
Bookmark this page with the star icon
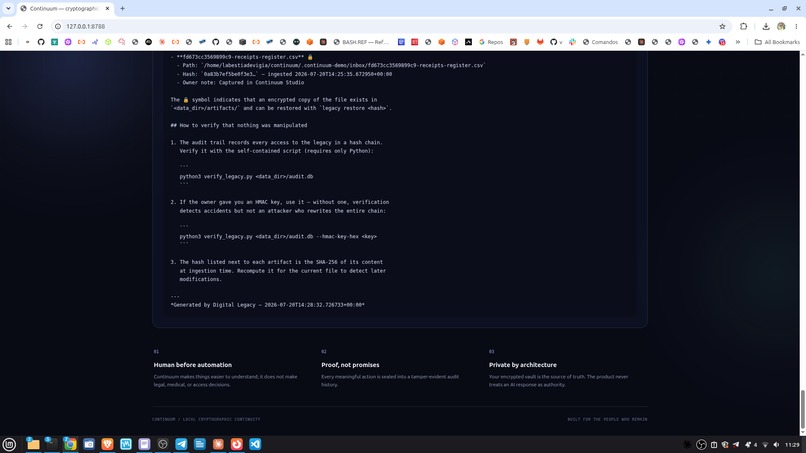[722, 26]
